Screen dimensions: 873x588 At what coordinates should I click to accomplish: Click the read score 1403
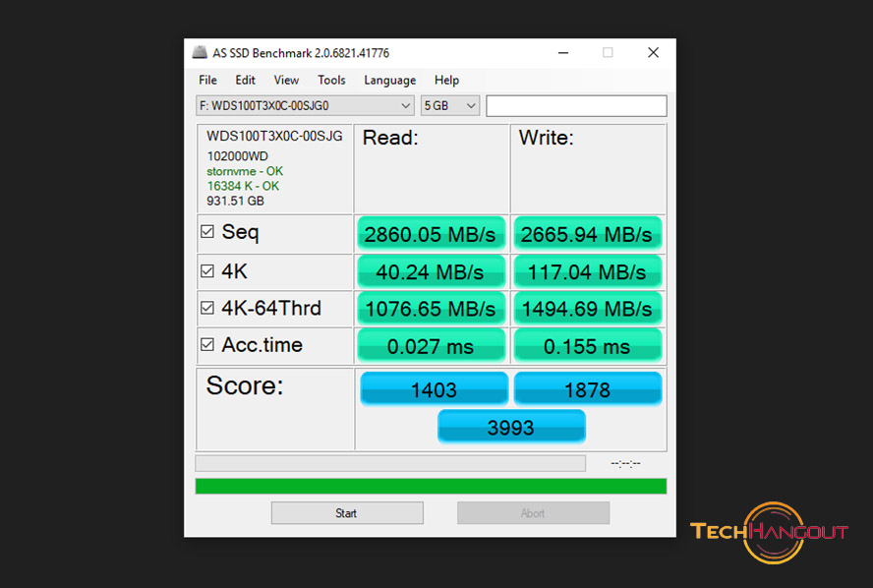(434, 388)
